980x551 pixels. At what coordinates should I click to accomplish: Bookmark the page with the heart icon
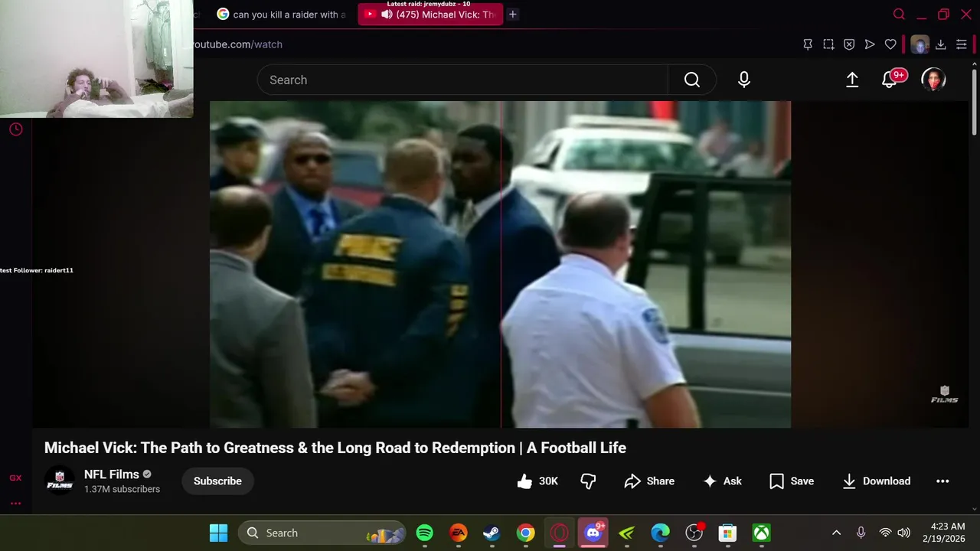pos(890,44)
